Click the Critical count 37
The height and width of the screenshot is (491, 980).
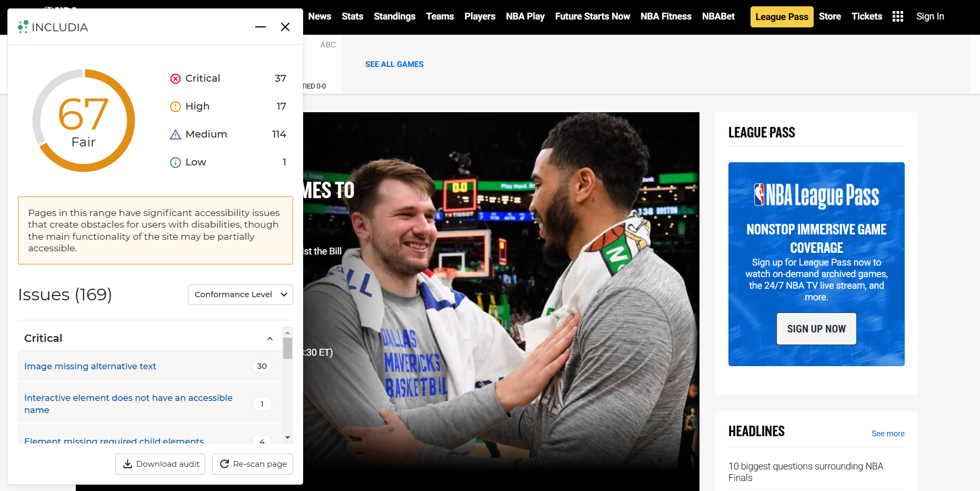tap(281, 78)
